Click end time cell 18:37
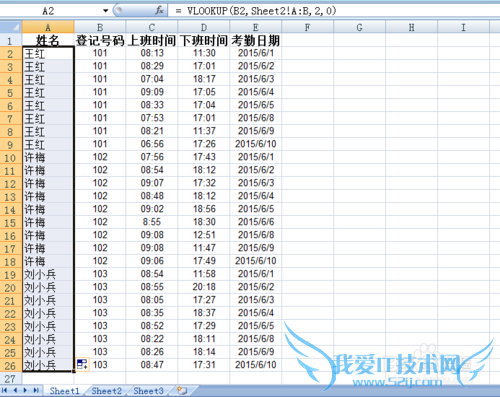Screen dimensions: 500x397 [204, 313]
